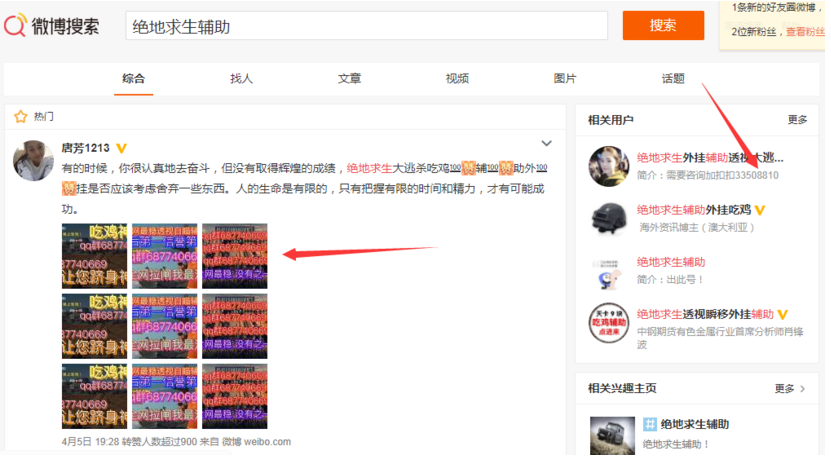Screen dimensions: 831x463
Task: Expand 更多 in 相关兴趣主页 panel
Action: pyautogui.click(x=790, y=389)
